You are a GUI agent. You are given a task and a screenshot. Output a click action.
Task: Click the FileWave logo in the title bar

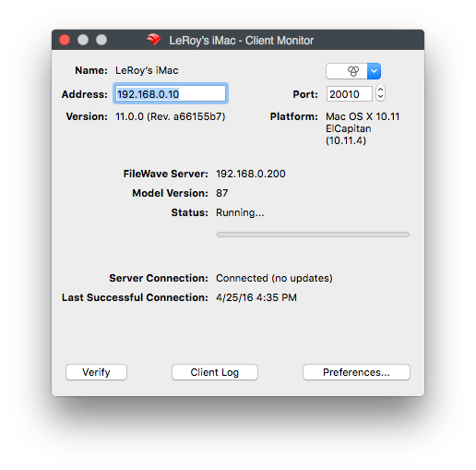click(x=153, y=40)
